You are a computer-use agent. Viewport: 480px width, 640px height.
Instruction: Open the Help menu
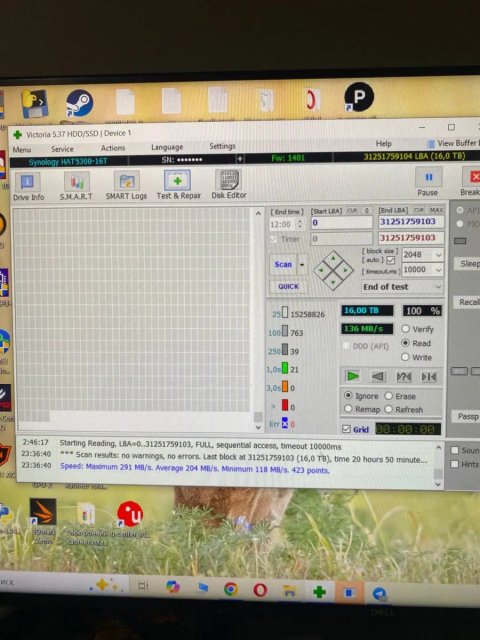pyautogui.click(x=384, y=143)
